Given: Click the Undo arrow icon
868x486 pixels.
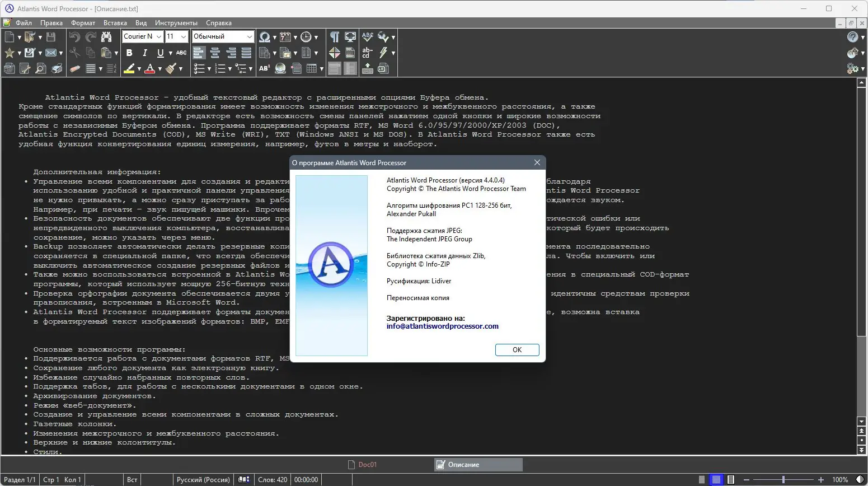Looking at the screenshot, I should (74, 37).
